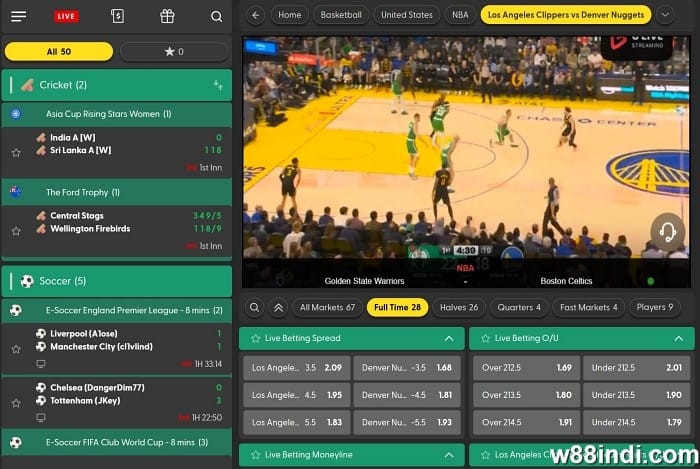Go to Basketball breadcrumb
Viewport: 700px width, 469px height.
[x=341, y=15]
